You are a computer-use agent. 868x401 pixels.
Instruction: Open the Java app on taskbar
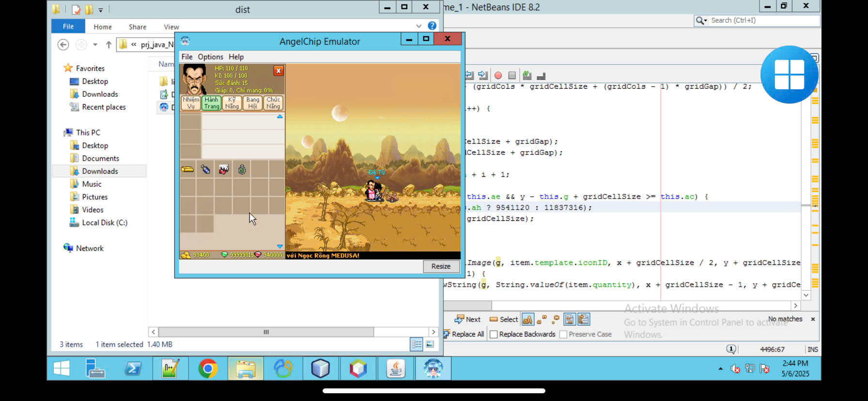click(396, 369)
